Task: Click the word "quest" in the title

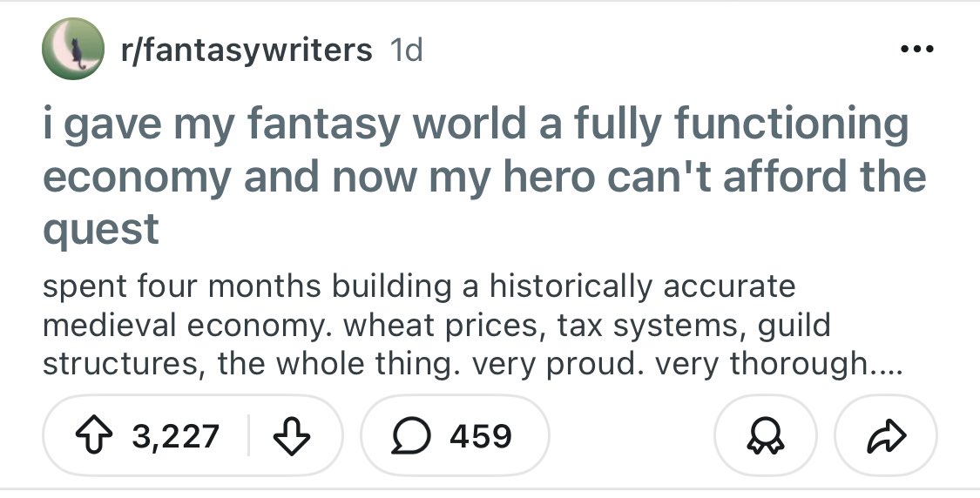Action: (x=101, y=228)
